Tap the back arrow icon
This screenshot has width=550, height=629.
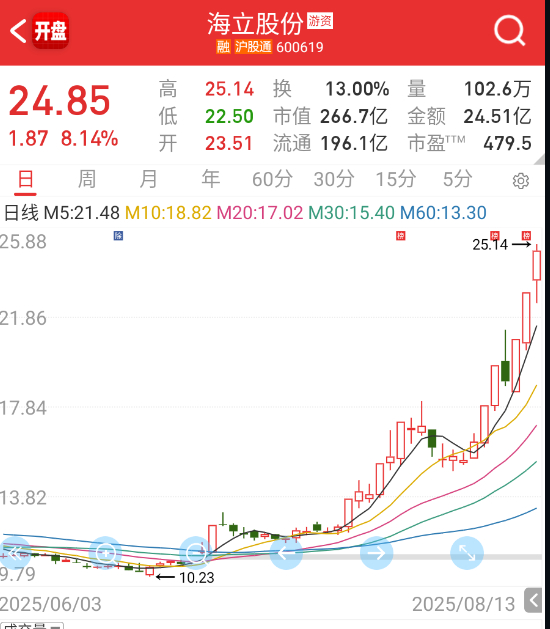(x=18, y=31)
